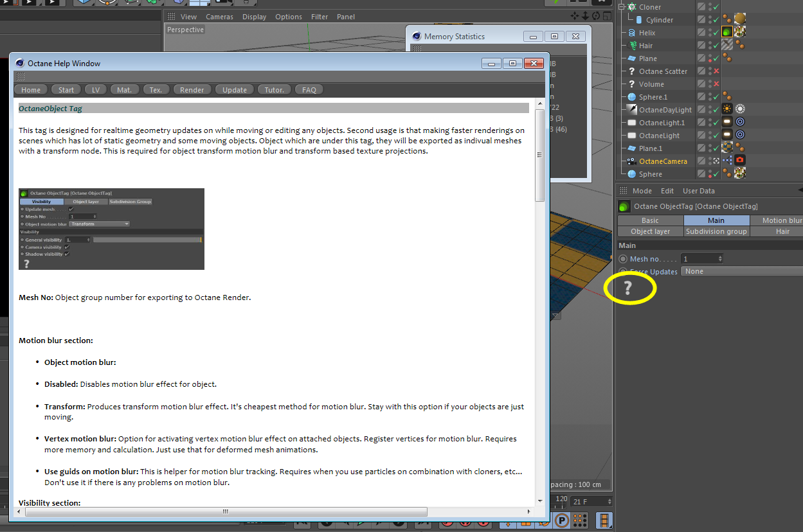Click the circled P icon in bottom toolbar

click(x=561, y=520)
